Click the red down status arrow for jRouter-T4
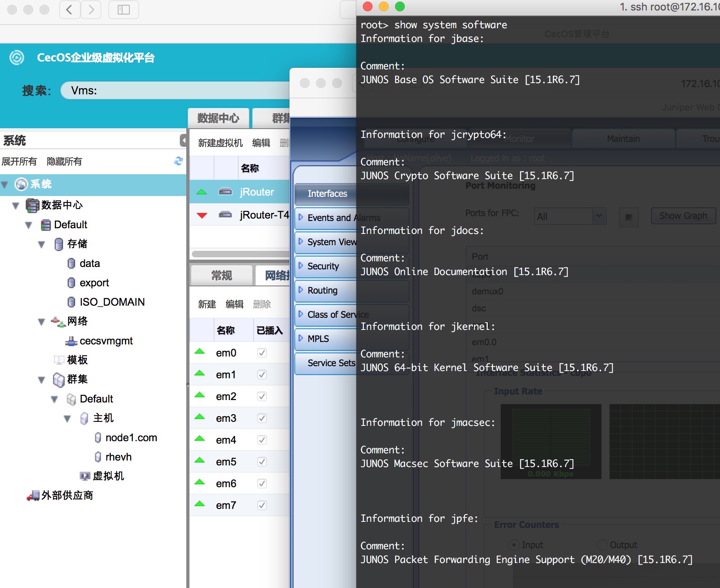720x588 pixels. coord(202,215)
